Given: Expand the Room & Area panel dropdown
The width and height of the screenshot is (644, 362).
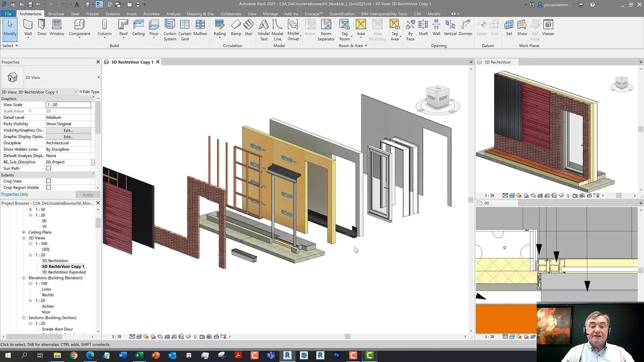Looking at the screenshot, I should point(353,46).
